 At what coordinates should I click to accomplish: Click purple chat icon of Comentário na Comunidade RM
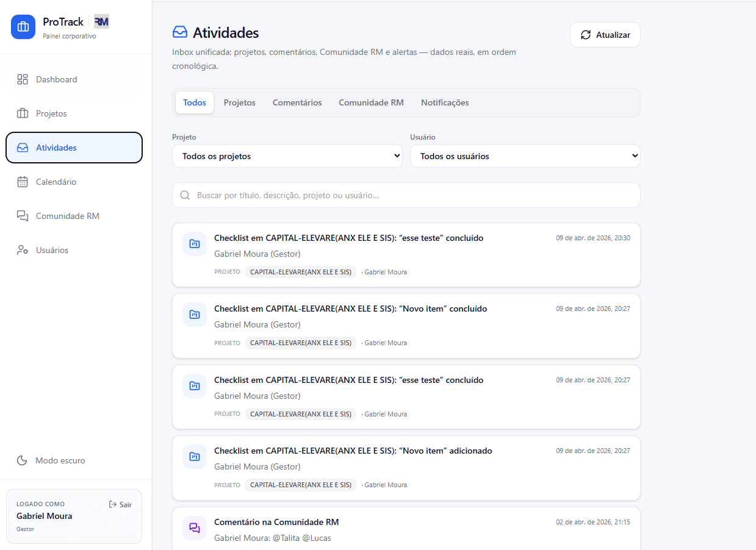pyautogui.click(x=195, y=528)
